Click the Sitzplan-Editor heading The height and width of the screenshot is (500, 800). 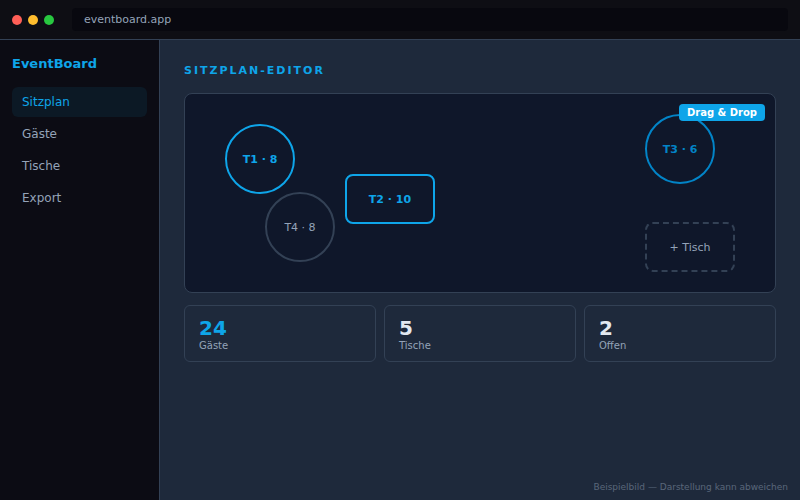pyautogui.click(x=254, y=71)
